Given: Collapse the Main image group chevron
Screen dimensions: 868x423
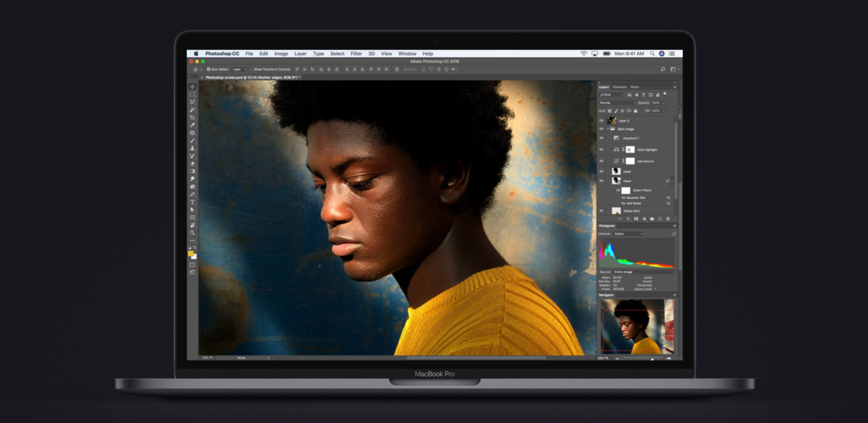Looking at the screenshot, I should [608, 129].
